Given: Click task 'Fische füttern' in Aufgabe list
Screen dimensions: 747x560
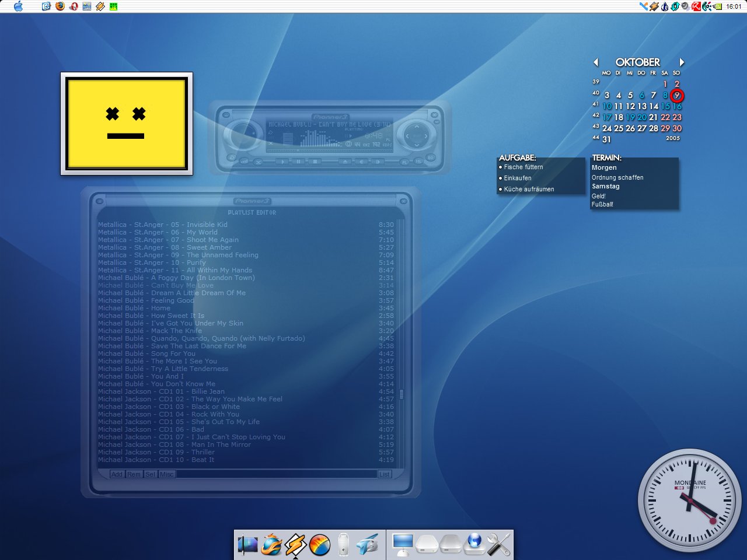Looking at the screenshot, I should click(523, 167).
